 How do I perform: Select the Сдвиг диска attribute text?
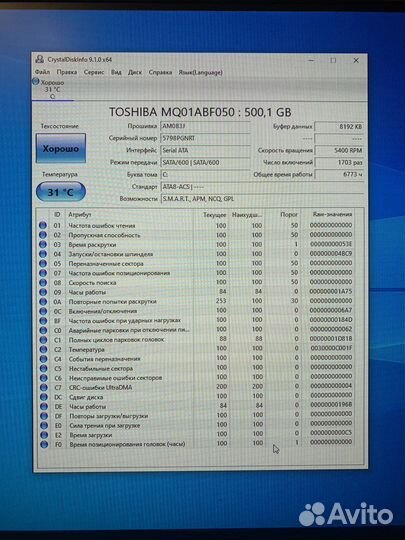point(86,397)
